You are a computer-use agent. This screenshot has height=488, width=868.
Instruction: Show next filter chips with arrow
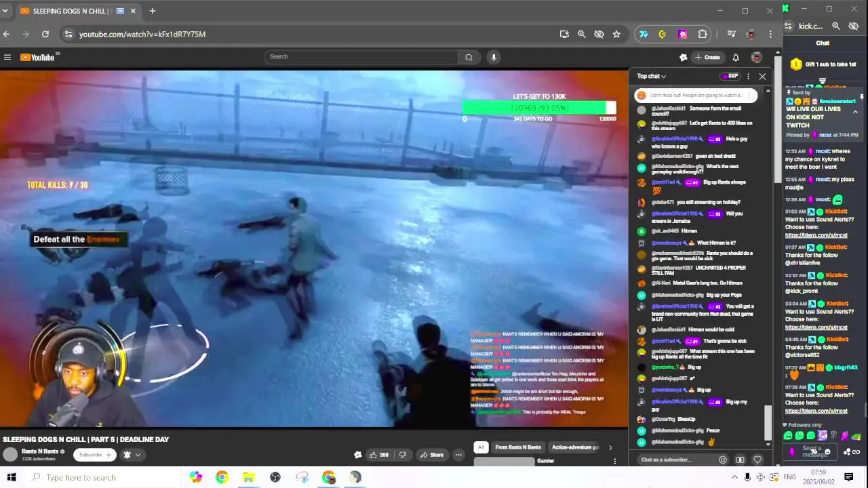click(x=610, y=447)
